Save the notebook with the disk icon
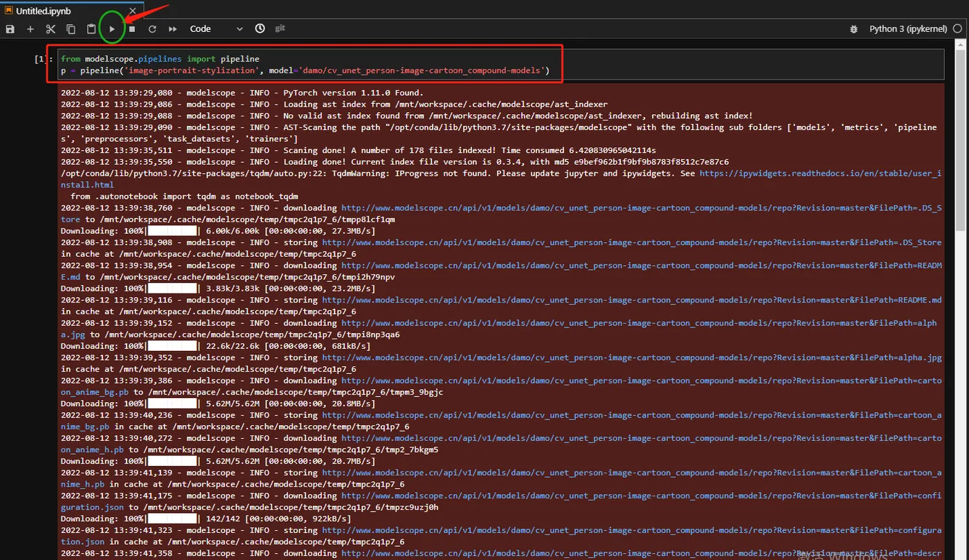Image resolution: width=969 pixels, height=560 pixels. (10, 29)
